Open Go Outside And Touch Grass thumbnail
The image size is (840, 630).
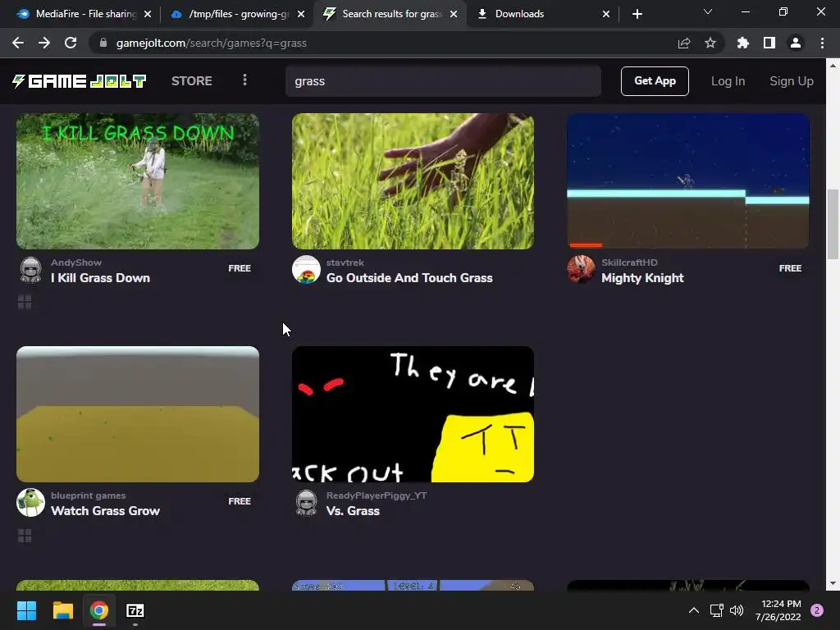413,181
